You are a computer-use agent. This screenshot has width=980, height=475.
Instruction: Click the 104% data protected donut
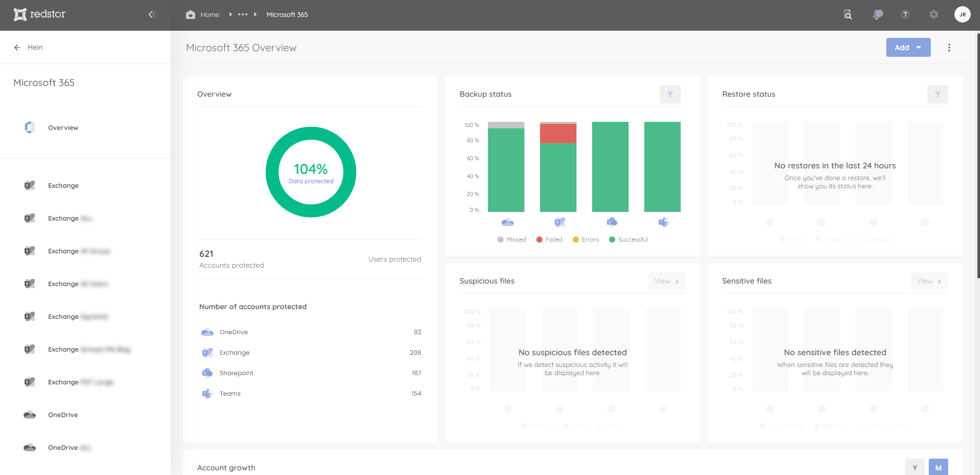(x=311, y=172)
